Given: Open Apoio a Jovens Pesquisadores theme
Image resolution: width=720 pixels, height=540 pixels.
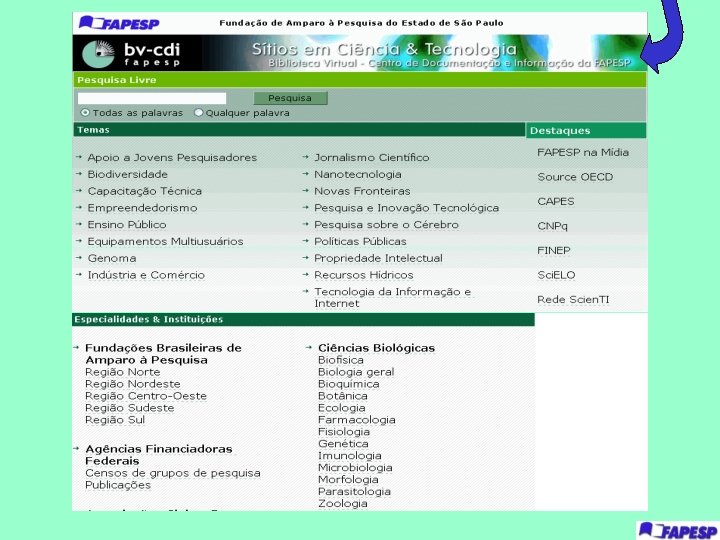Looking at the screenshot, I should [x=172, y=158].
